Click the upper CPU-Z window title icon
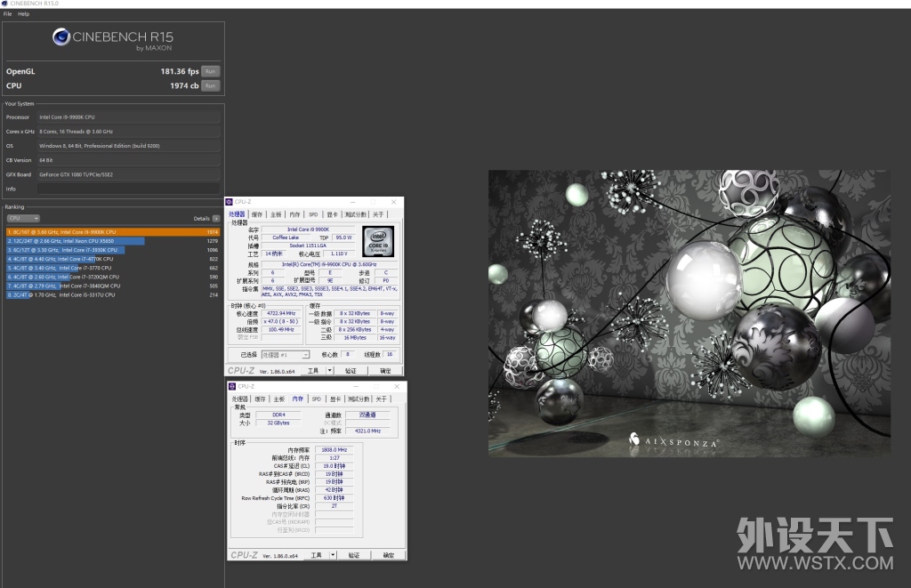 tap(230, 202)
